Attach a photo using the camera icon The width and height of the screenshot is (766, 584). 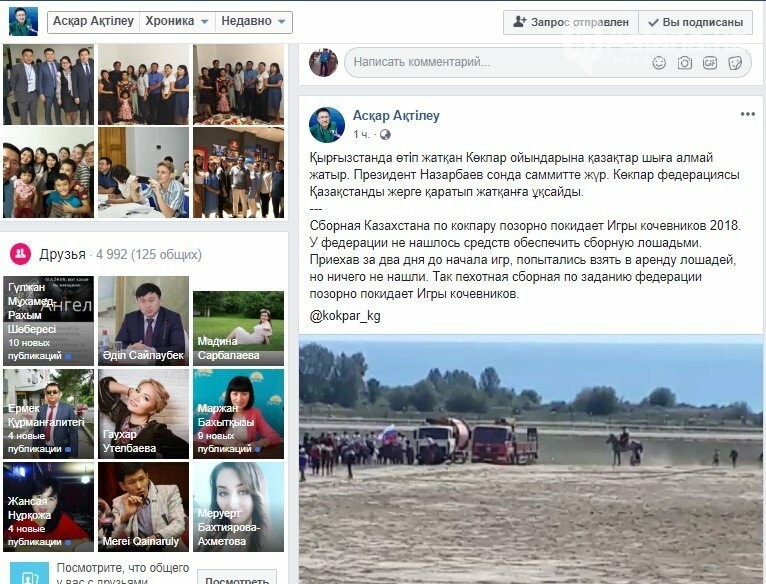[684, 63]
